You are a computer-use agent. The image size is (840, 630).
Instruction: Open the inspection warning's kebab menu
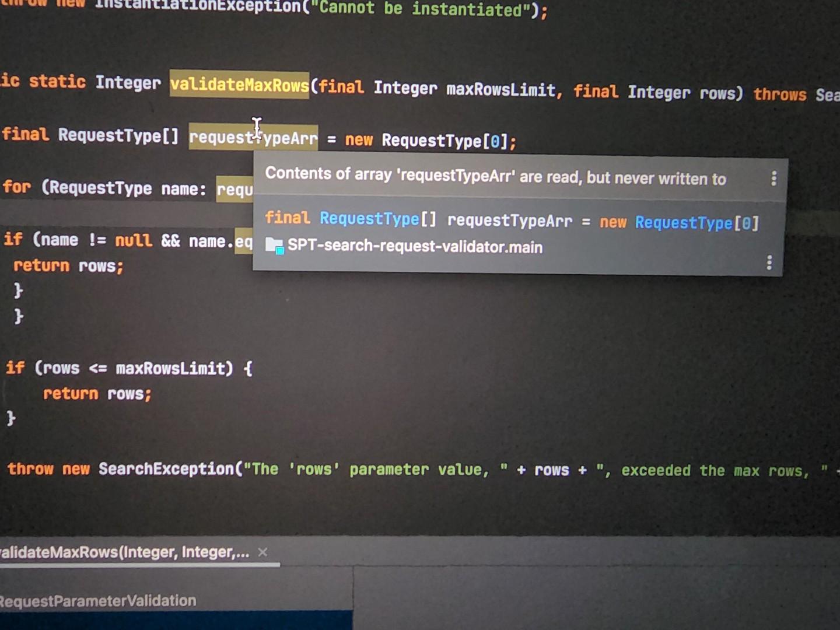point(773,179)
